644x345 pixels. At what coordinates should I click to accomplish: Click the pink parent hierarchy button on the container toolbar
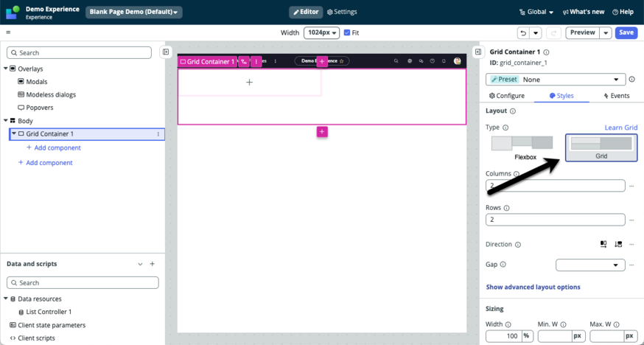pyautogui.click(x=244, y=62)
